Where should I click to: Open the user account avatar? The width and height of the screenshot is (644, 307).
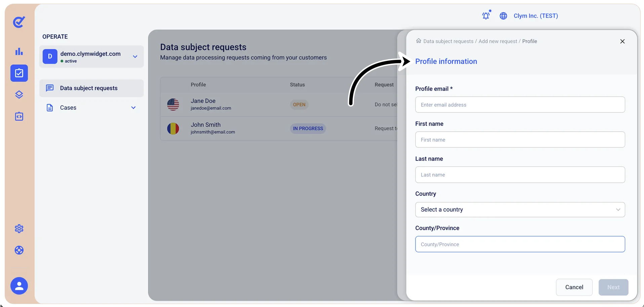coord(19,286)
